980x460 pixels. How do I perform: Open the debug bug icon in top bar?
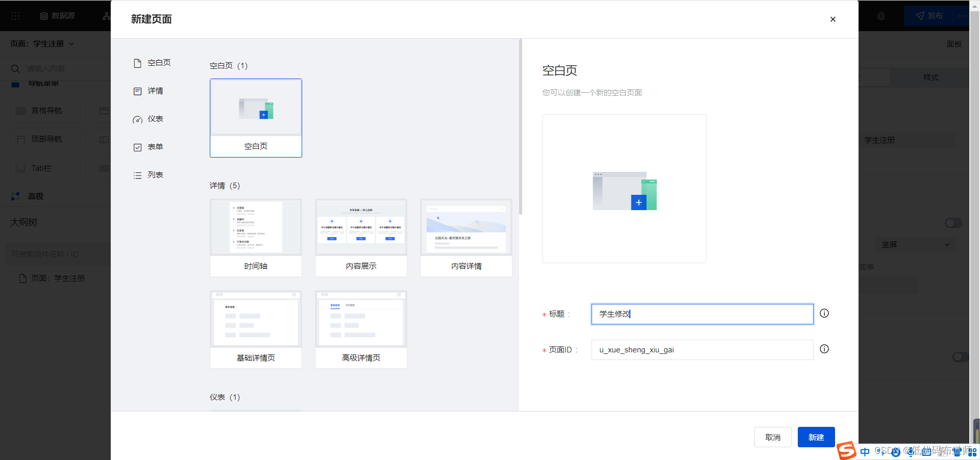pos(881,16)
